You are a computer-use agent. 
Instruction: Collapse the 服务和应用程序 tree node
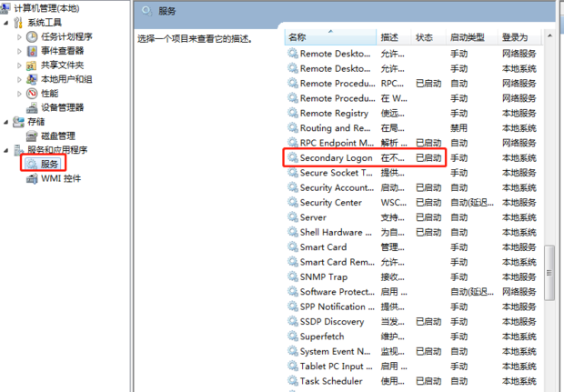7,150
